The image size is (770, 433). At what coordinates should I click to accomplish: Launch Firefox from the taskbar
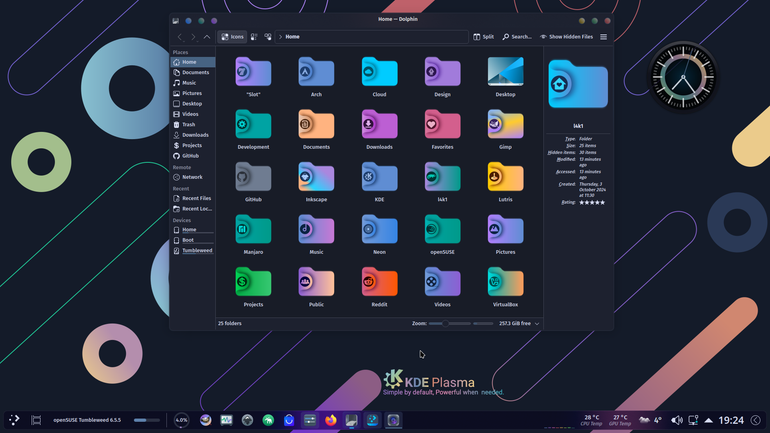330,420
